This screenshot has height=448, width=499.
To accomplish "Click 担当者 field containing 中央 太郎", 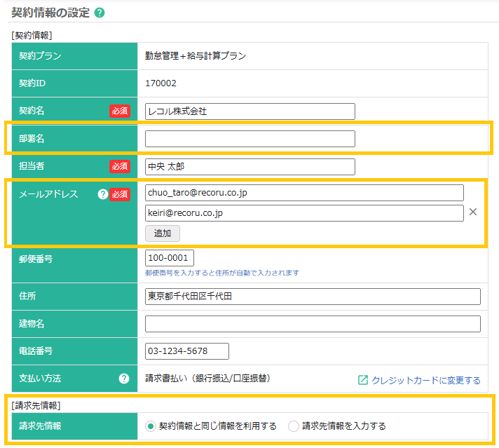I will click(249, 167).
